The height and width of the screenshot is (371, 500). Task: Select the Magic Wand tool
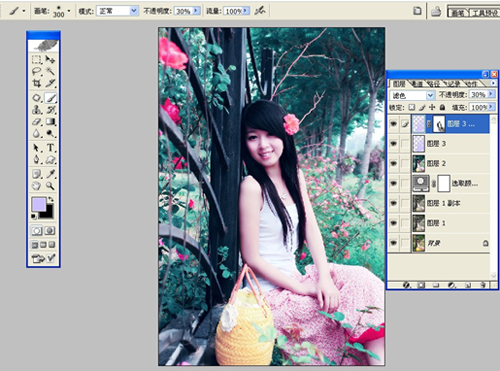coord(50,71)
